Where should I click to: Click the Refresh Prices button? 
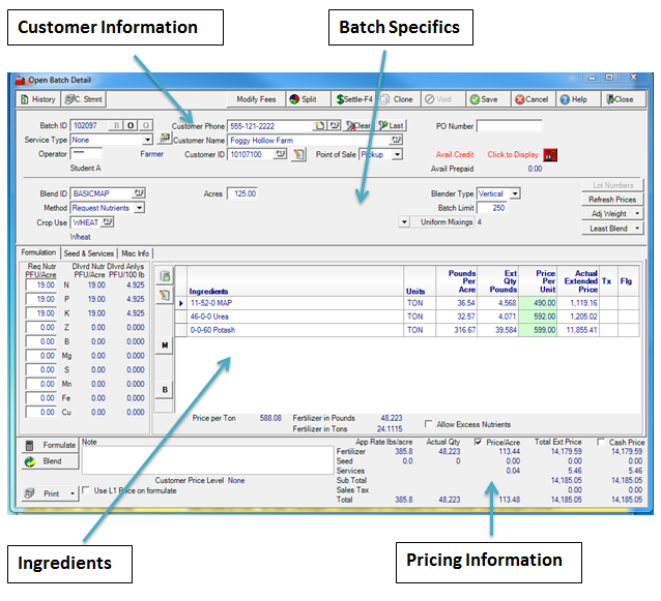click(611, 200)
